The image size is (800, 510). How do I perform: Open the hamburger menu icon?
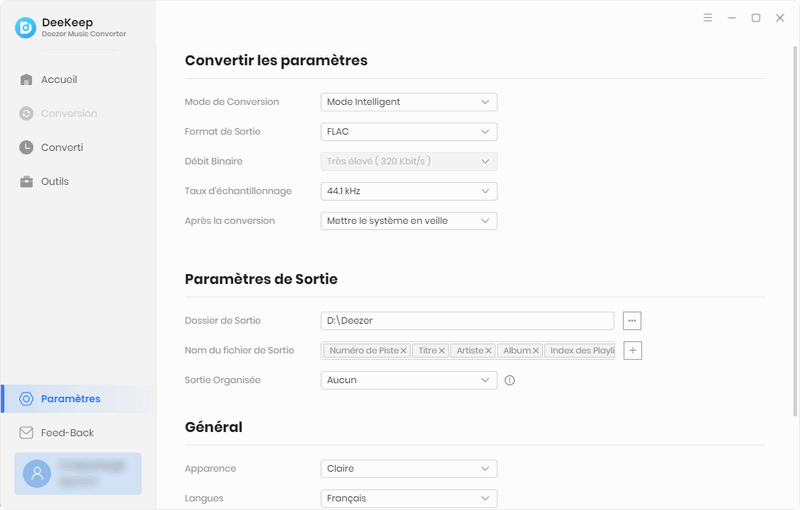[708, 18]
